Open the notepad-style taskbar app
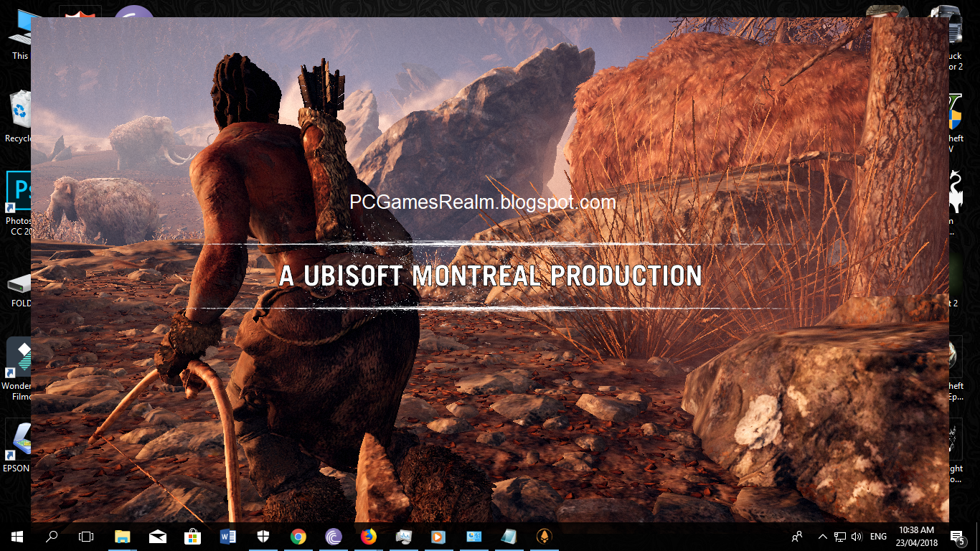This screenshot has height=551, width=980. pyautogui.click(x=509, y=536)
